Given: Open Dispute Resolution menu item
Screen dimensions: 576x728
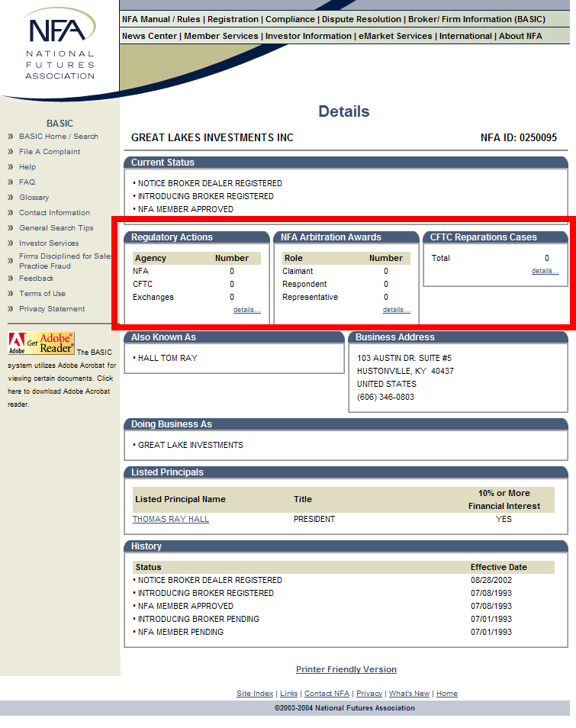Looking at the screenshot, I should (362, 20).
